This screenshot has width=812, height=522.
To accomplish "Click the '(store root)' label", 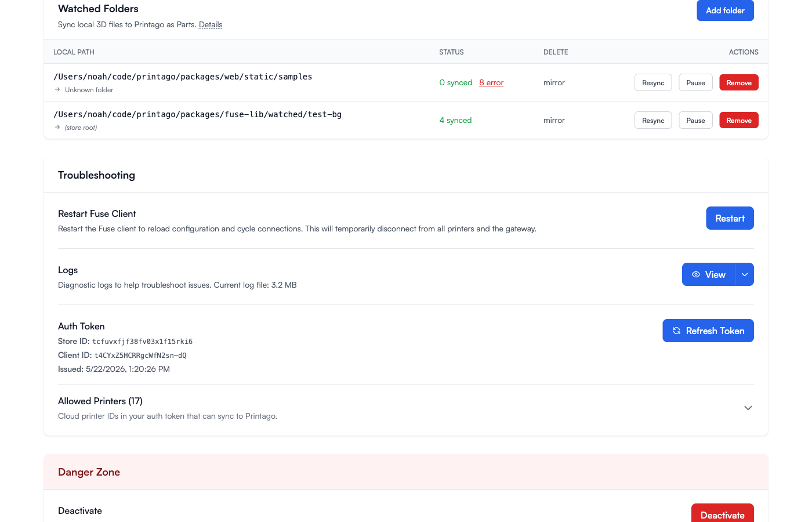I will tap(81, 128).
